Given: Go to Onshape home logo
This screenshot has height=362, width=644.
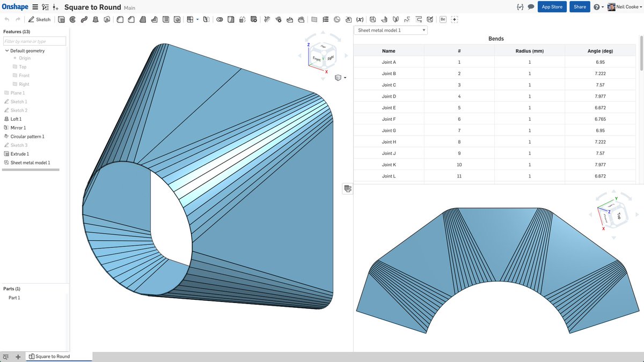Looking at the screenshot, I should pos(14,7).
